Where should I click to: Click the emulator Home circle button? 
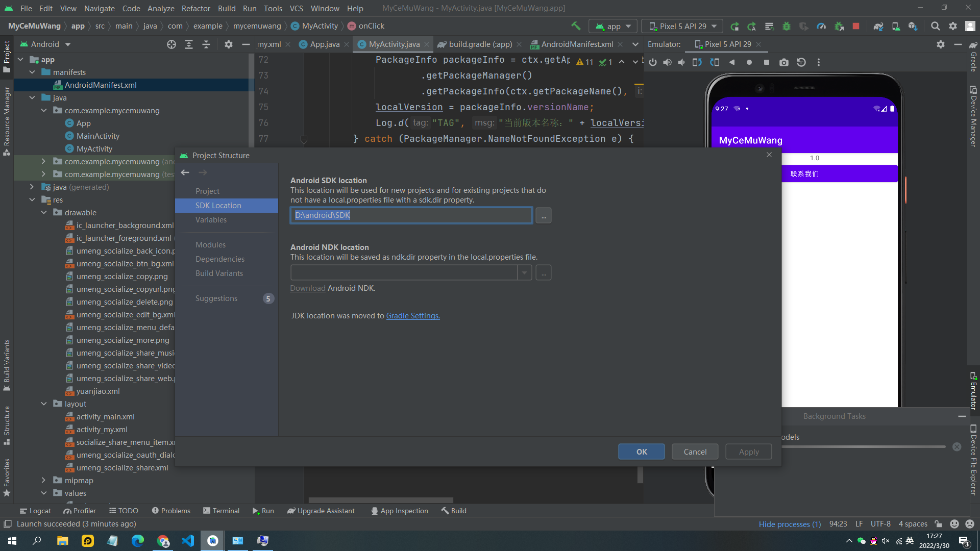click(749, 62)
